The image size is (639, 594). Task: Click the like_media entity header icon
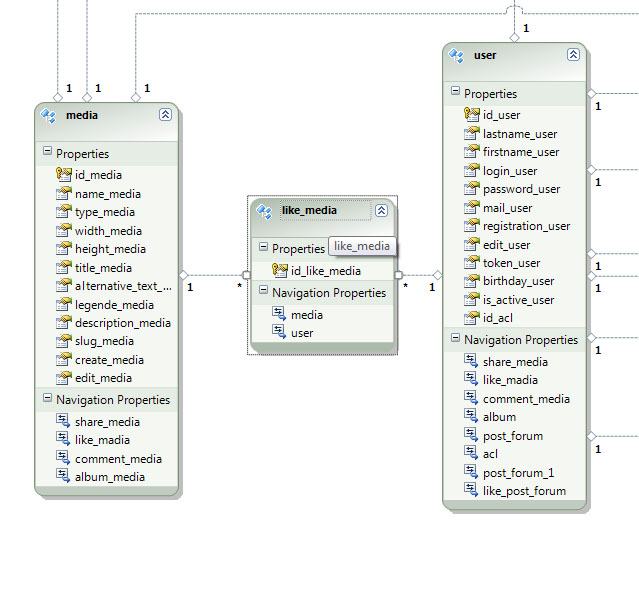click(265, 210)
